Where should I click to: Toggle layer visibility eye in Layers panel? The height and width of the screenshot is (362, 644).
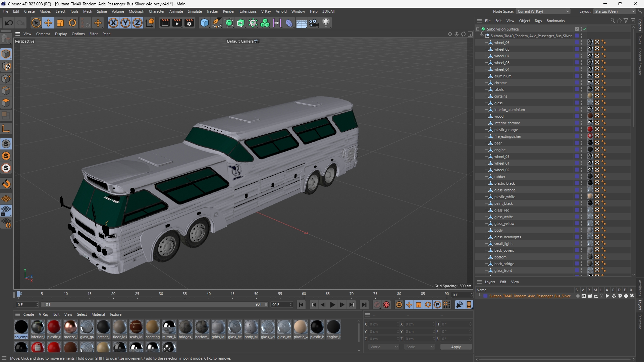(584, 296)
